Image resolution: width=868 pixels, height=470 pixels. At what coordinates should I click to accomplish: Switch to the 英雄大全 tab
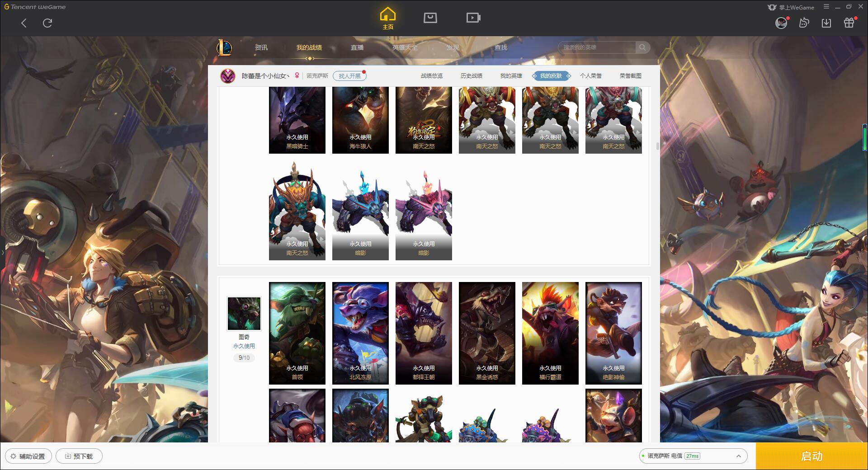pos(405,47)
